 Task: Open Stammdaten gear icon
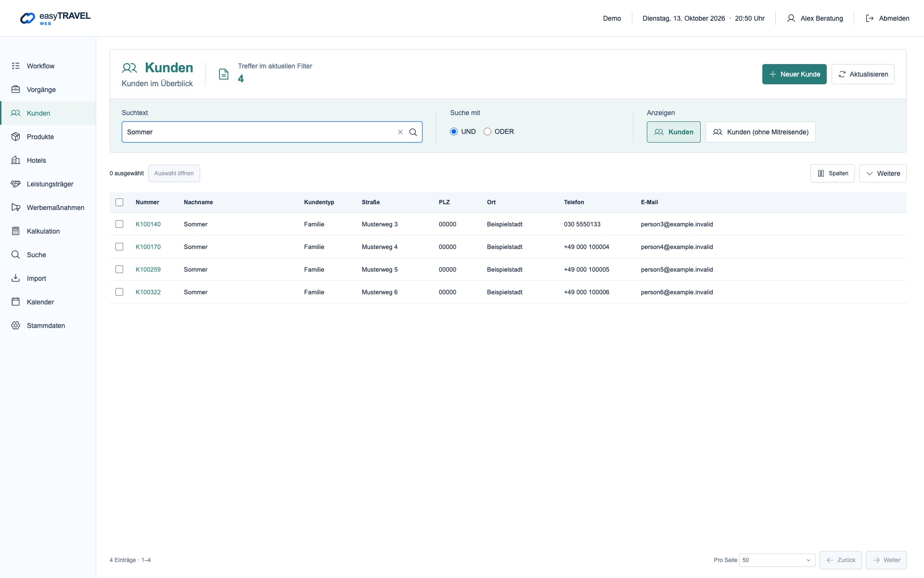point(16,326)
